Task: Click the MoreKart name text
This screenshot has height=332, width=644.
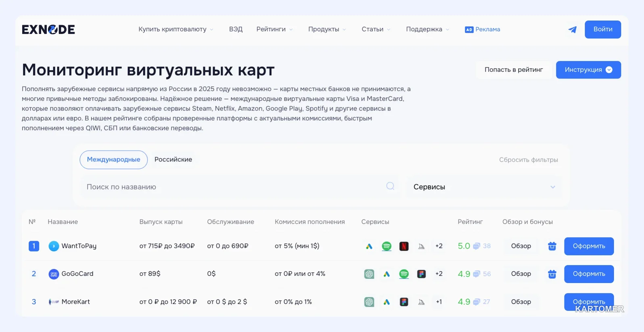Action: point(75,302)
